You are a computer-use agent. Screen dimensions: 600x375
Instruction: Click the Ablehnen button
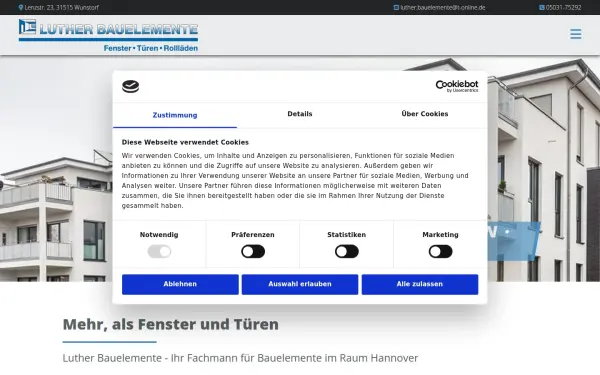[x=180, y=284]
